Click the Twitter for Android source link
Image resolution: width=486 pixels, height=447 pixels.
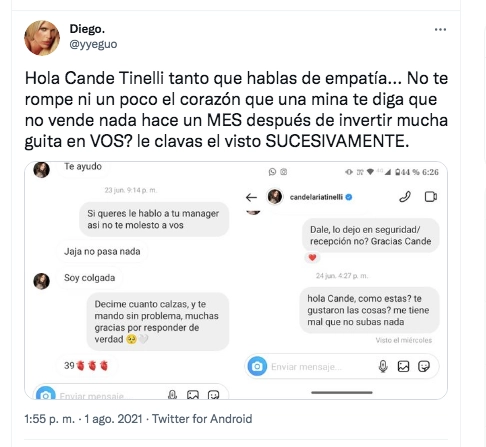click(x=202, y=419)
